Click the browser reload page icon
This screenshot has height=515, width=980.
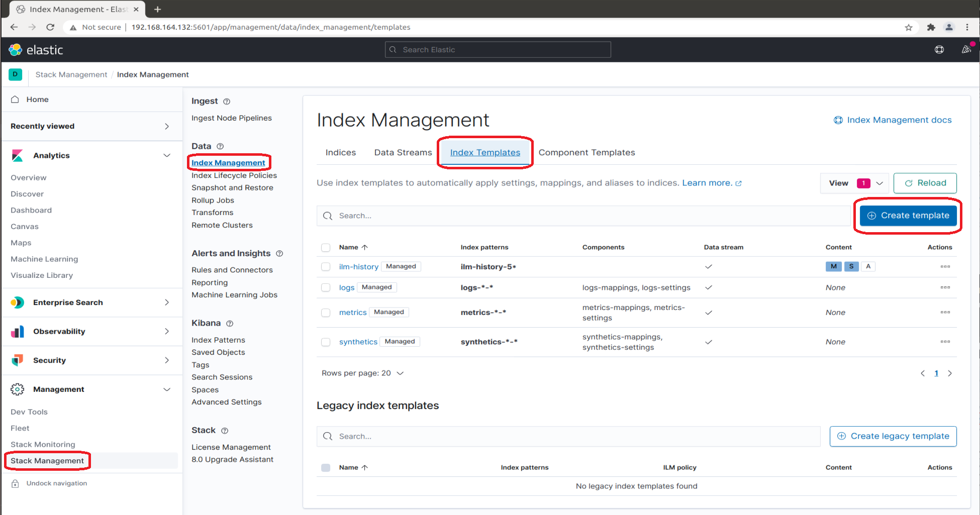click(x=50, y=28)
